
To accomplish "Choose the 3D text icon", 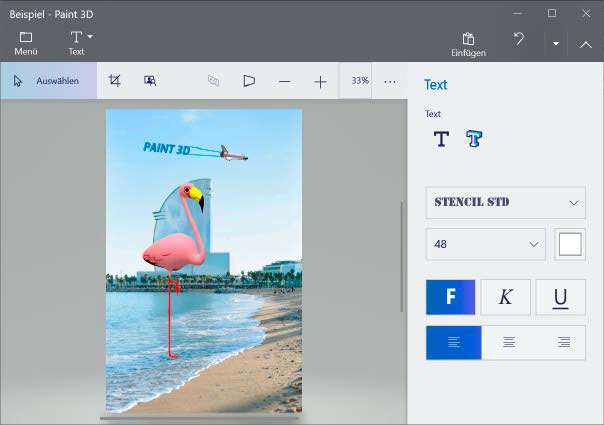I will click(474, 139).
